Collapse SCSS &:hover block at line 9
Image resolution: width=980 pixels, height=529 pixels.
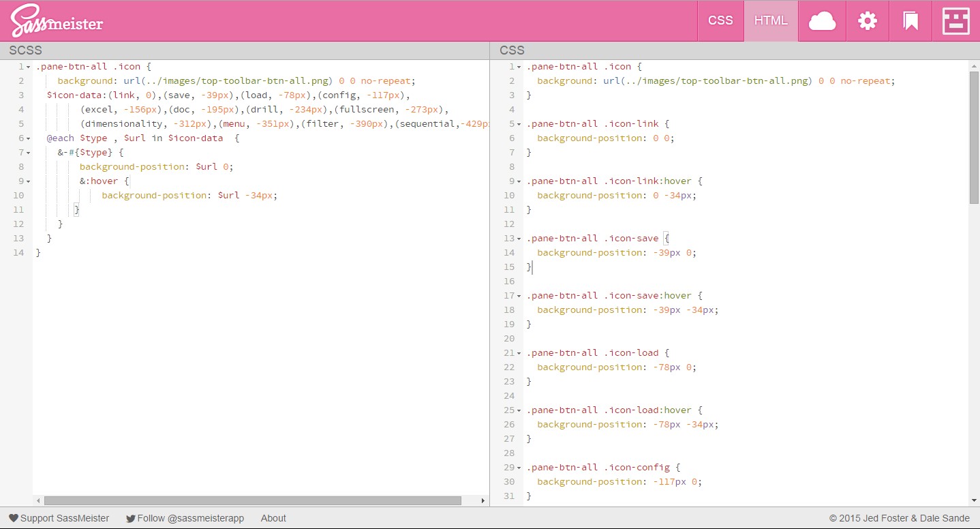(x=28, y=181)
